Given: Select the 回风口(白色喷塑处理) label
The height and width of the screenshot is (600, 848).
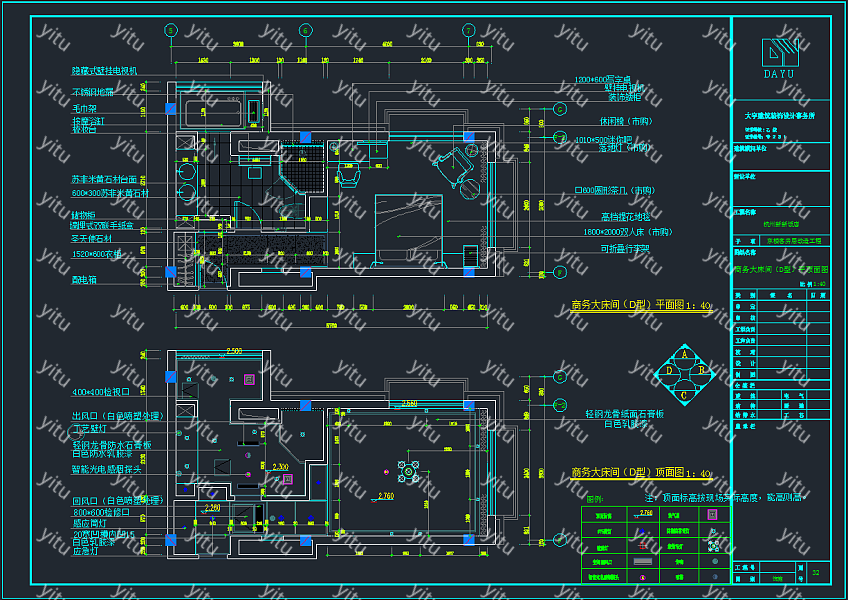Looking at the screenshot, I should pos(117,500).
